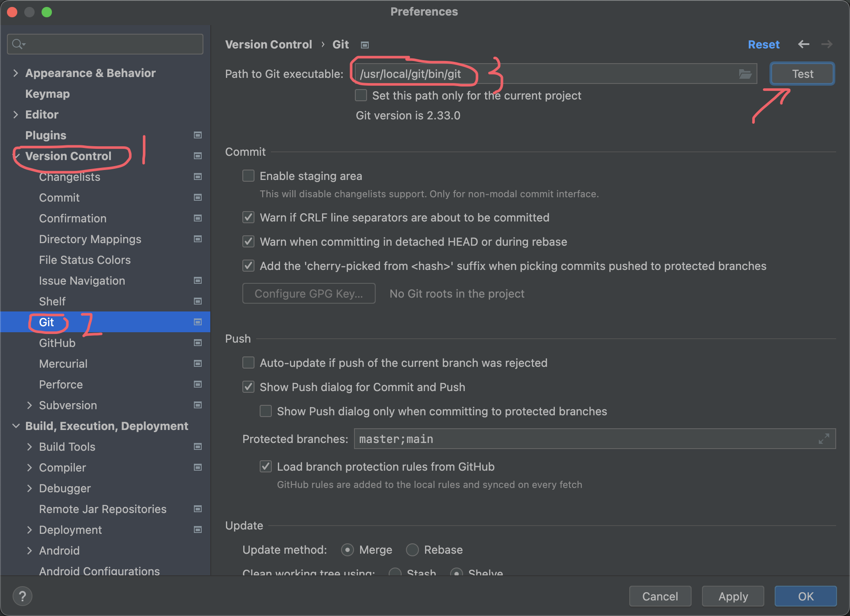Expand the Editor section chevron
This screenshot has width=850, height=616.
(x=16, y=115)
